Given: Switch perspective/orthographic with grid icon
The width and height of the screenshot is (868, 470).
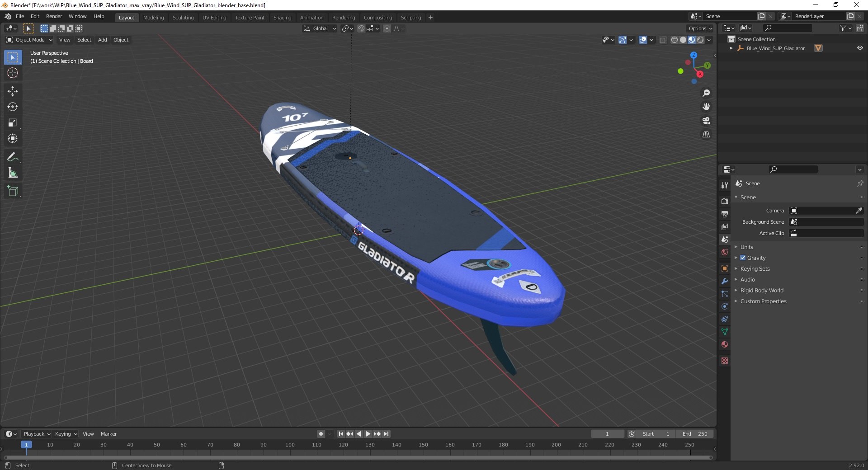Looking at the screenshot, I should [706, 135].
